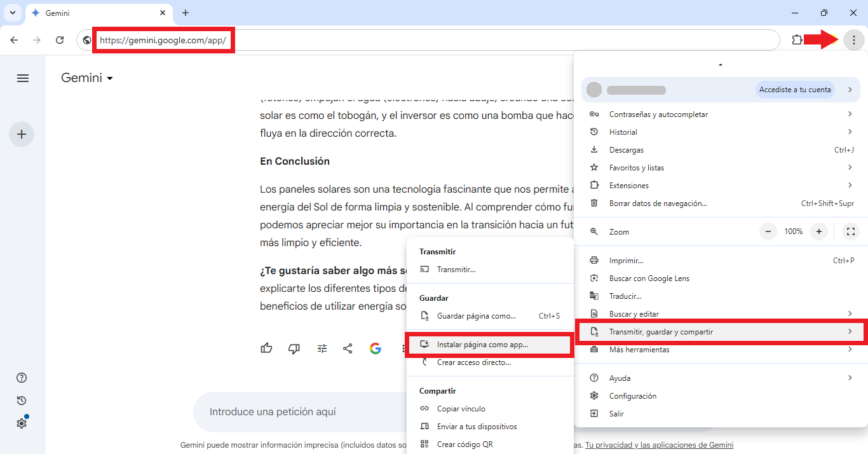Reload the page with the refresh icon

point(60,40)
